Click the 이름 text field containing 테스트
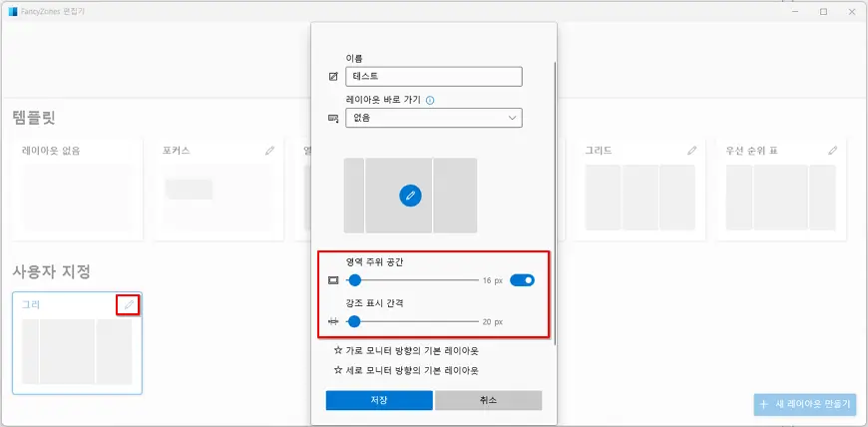The width and height of the screenshot is (868, 427). coord(434,77)
